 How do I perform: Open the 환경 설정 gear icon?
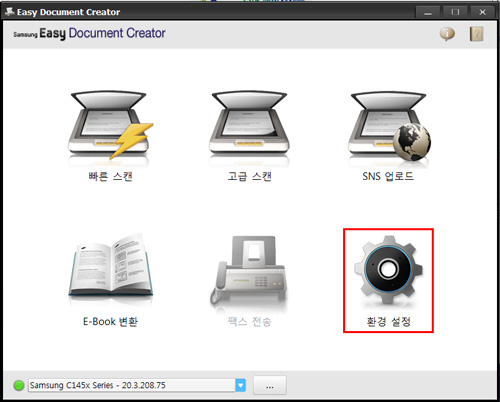(388, 270)
